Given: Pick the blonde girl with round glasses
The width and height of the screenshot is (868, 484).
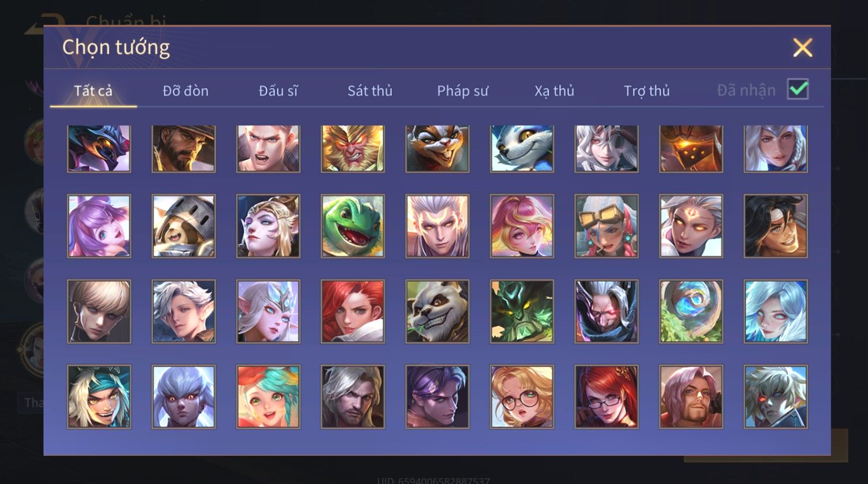Looking at the screenshot, I should click(522, 396).
